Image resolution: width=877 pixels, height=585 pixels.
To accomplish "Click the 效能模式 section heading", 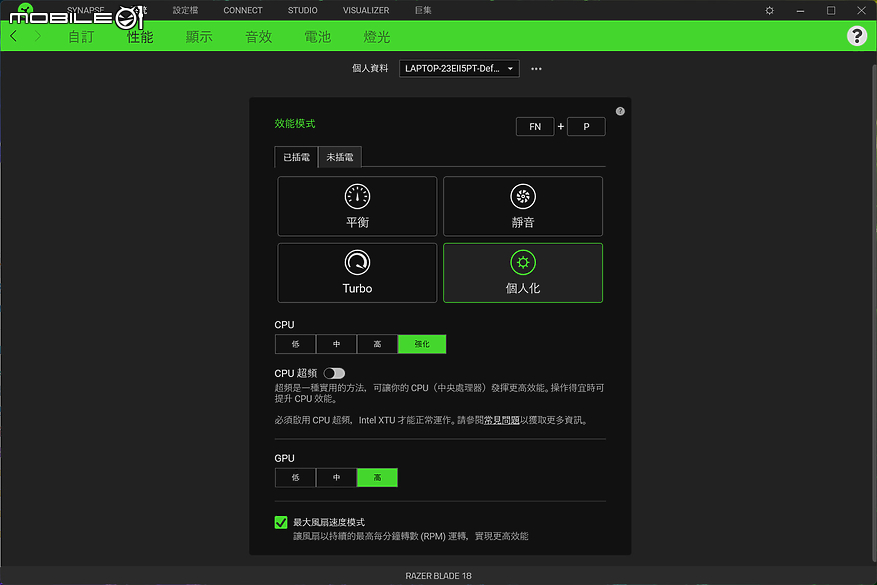I will click(x=295, y=124).
